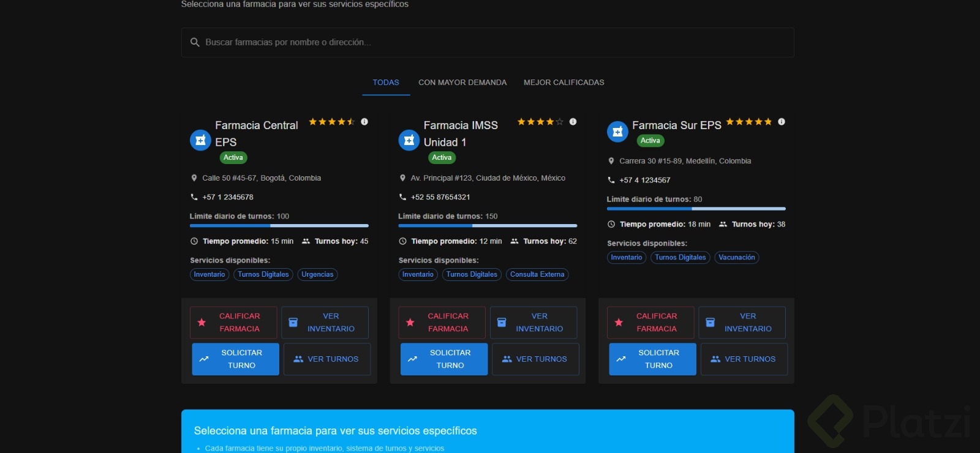Viewport: 980px width, 453px height.
Task: View turns for Farmacia Central EPS
Action: [327, 359]
